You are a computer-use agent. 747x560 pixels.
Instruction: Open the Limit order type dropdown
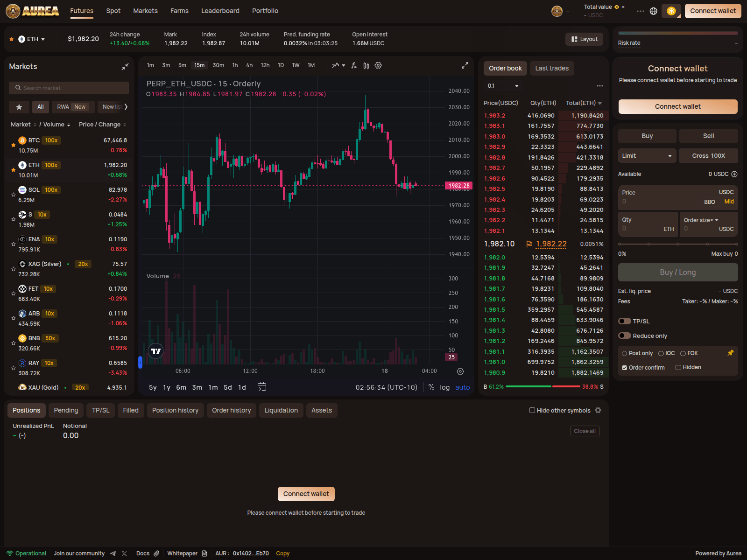point(647,156)
